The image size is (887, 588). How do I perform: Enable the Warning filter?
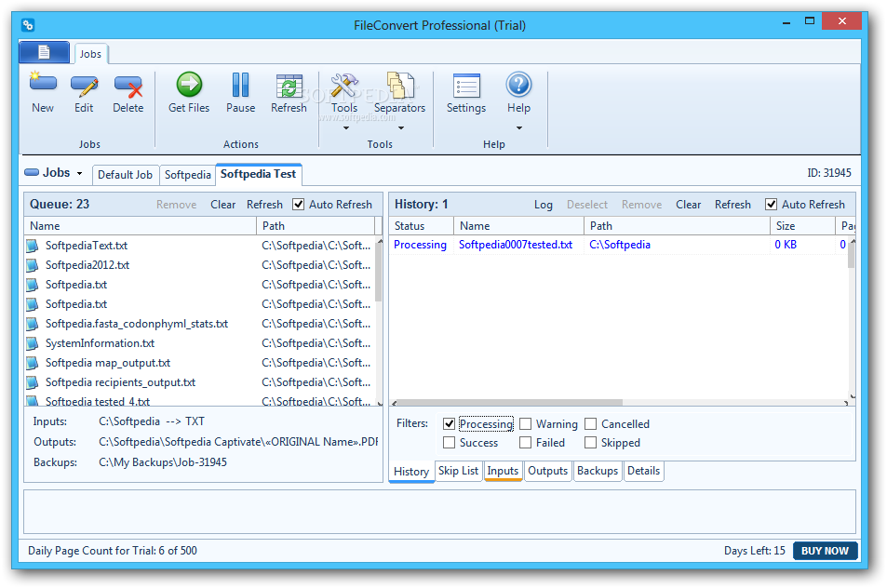pos(526,423)
